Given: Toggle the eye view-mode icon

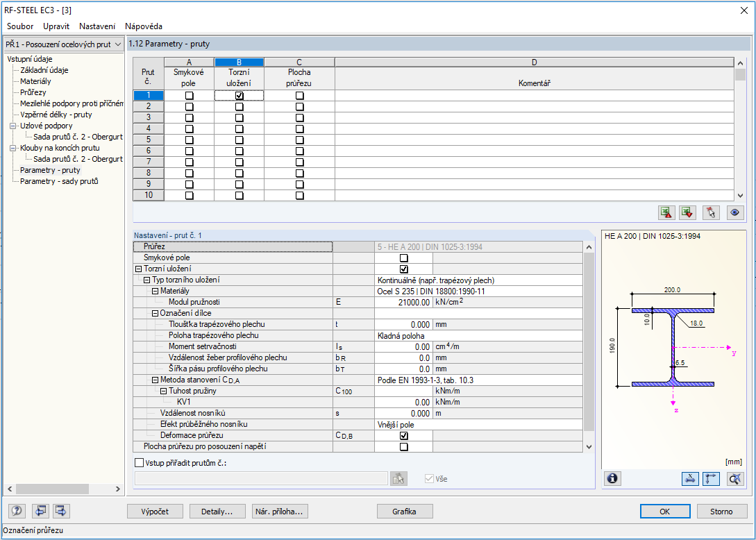Looking at the screenshot, I should pos(734,212).
